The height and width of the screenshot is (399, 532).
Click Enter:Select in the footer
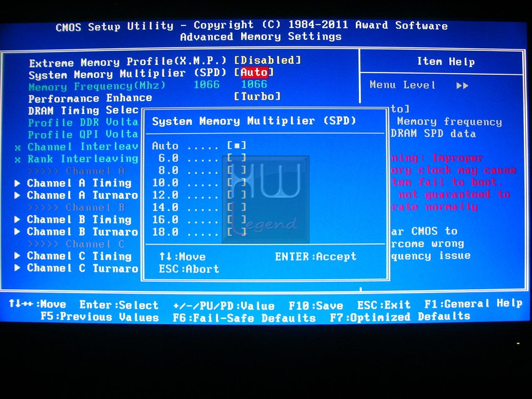119,305
